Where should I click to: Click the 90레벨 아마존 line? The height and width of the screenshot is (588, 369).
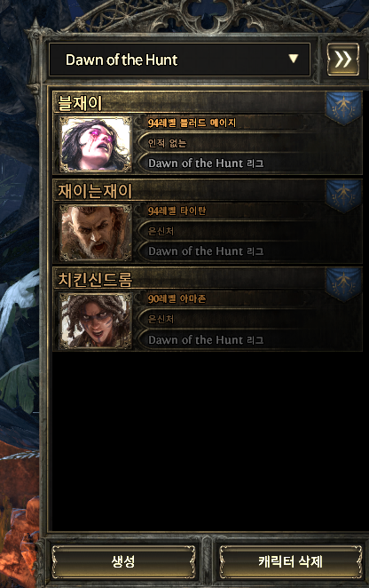177,299
